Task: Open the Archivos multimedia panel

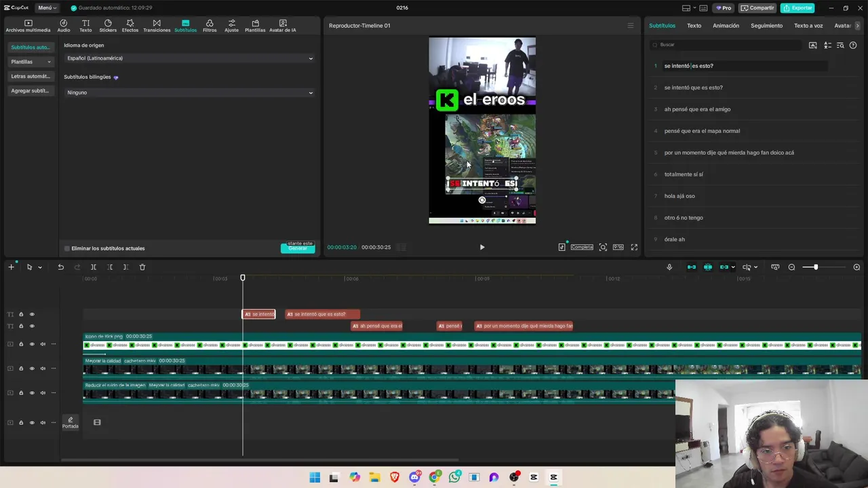Action: coord(28,26)
